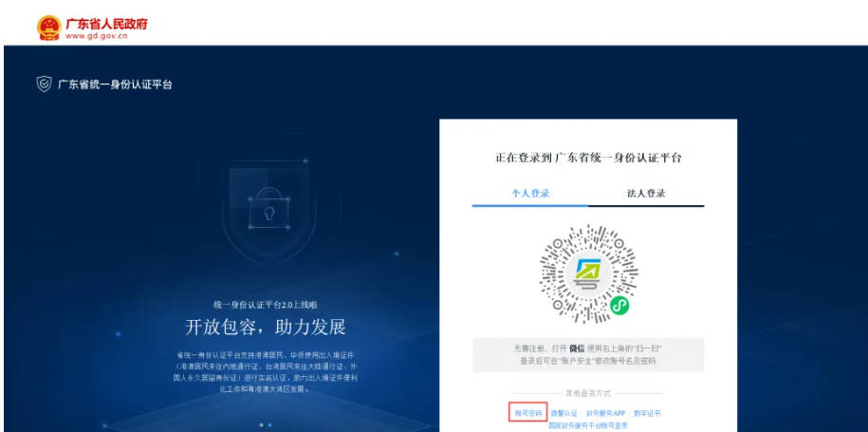Choose 账号密码 login method
Viewport: 868px width, 432px height.
coord(528,413)
